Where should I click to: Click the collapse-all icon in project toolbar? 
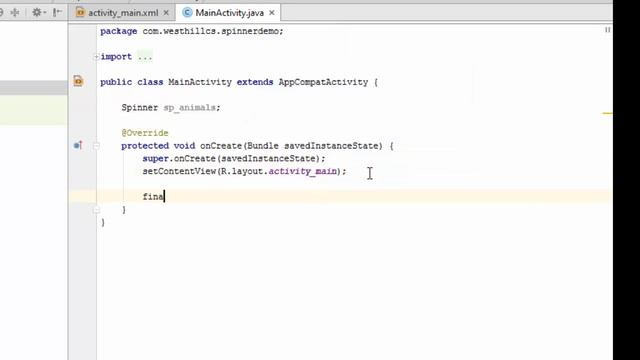point(15,13)
